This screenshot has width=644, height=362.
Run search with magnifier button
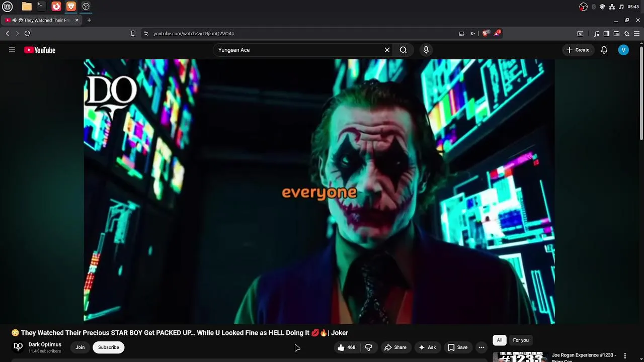[403, 50]
